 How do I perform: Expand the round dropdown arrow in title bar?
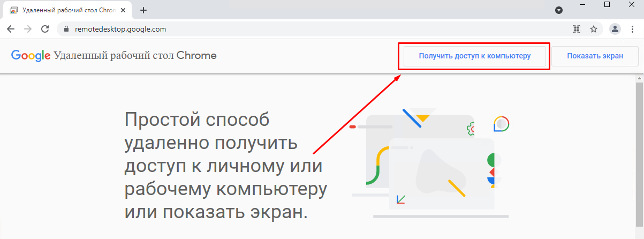559,10
